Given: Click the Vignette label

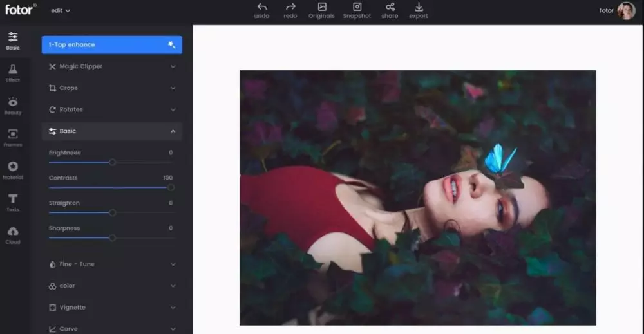Looking at the screenshot, I should (x=72, y=308).
